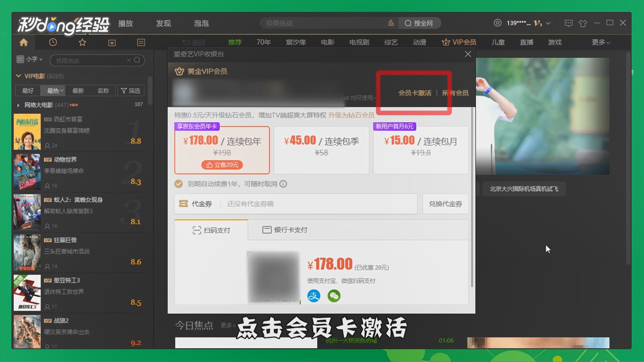The image size is (644, 362).
Task: Select the ¥178.00 连续包年 plan
Action: (x=222, y=150)
